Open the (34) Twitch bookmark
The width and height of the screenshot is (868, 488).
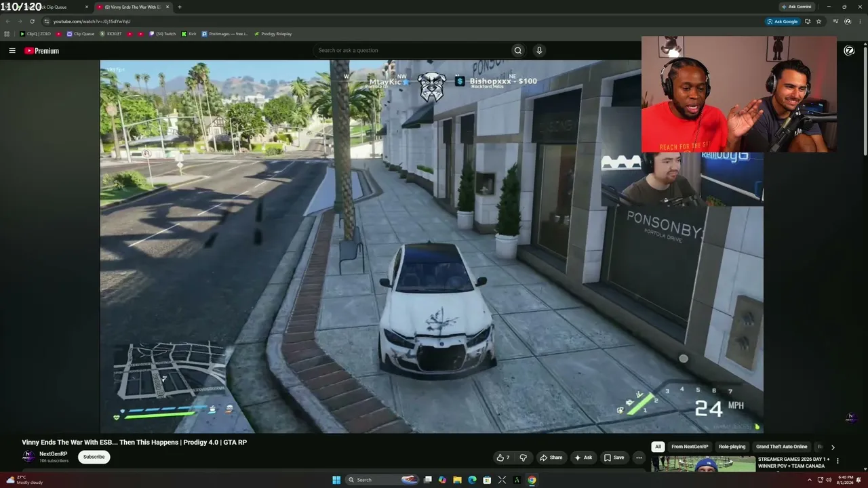coord(162,34)
